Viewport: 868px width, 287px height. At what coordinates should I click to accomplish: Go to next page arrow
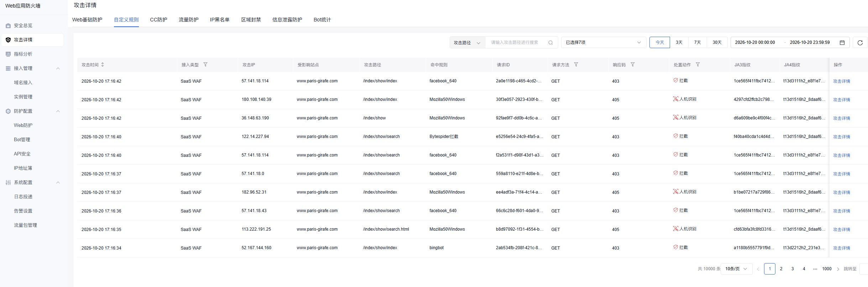tap(838, 269)
